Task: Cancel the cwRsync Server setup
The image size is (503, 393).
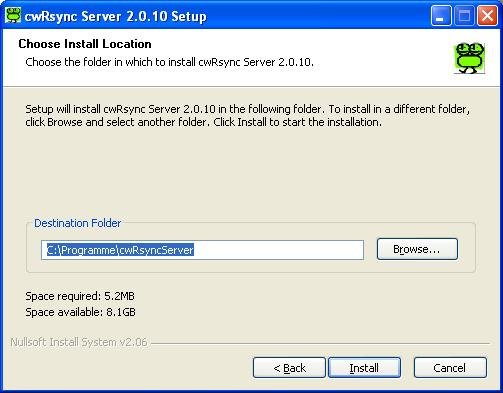Action: point(450,368)
